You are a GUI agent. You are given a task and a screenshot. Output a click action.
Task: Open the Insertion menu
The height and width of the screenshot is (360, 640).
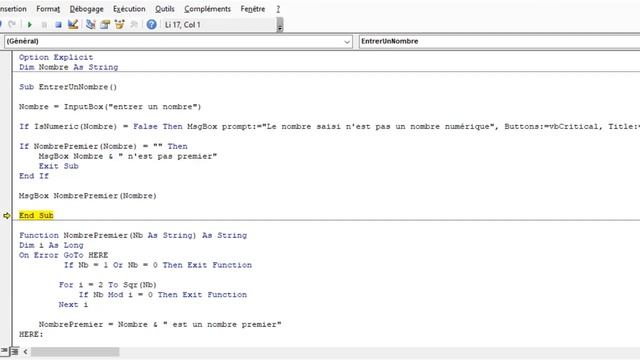click(13, 9)
